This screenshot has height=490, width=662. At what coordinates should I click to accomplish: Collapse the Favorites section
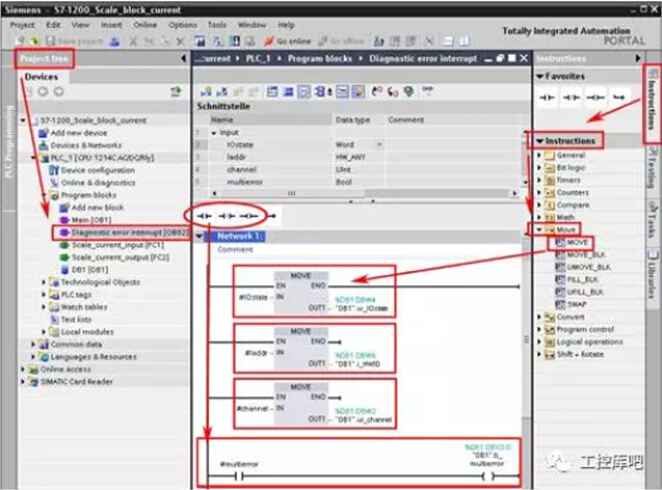coord(540,76)
